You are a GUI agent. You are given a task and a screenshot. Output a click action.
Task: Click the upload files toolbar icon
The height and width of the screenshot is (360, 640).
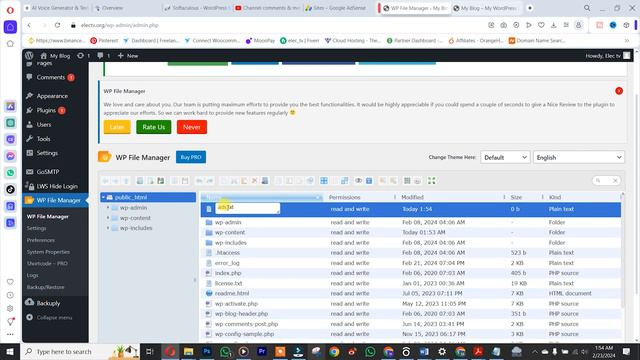[x=160, y=180]
